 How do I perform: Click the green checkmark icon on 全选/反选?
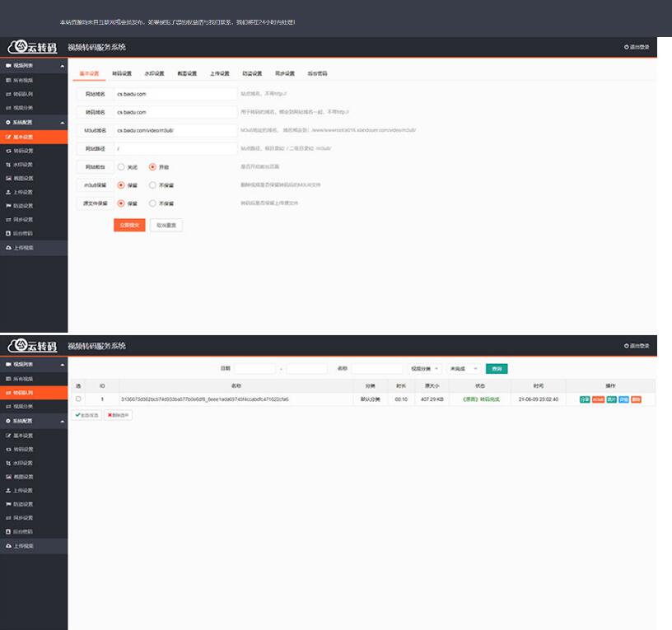[77, 415]
